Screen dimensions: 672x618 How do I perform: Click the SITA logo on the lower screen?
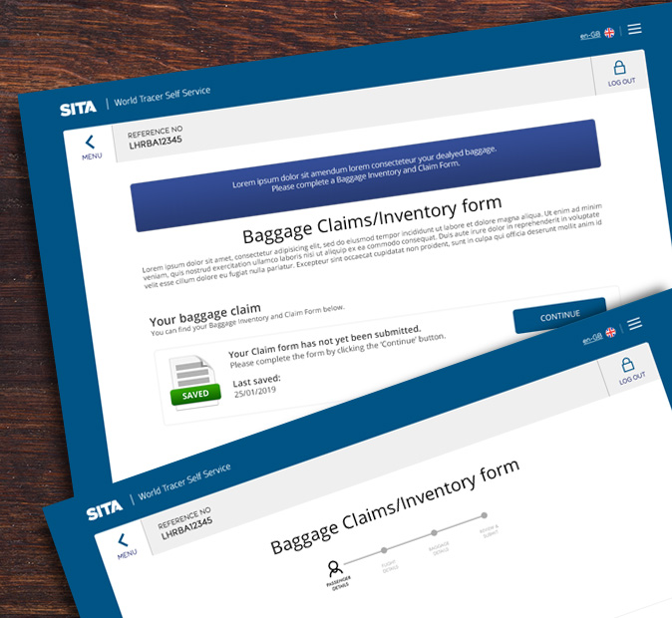104,510
